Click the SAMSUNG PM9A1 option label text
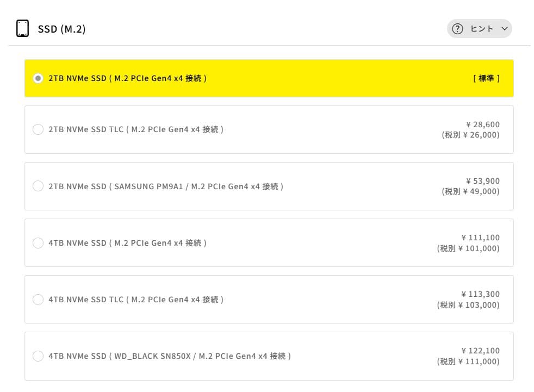 (x=166, y=186)
